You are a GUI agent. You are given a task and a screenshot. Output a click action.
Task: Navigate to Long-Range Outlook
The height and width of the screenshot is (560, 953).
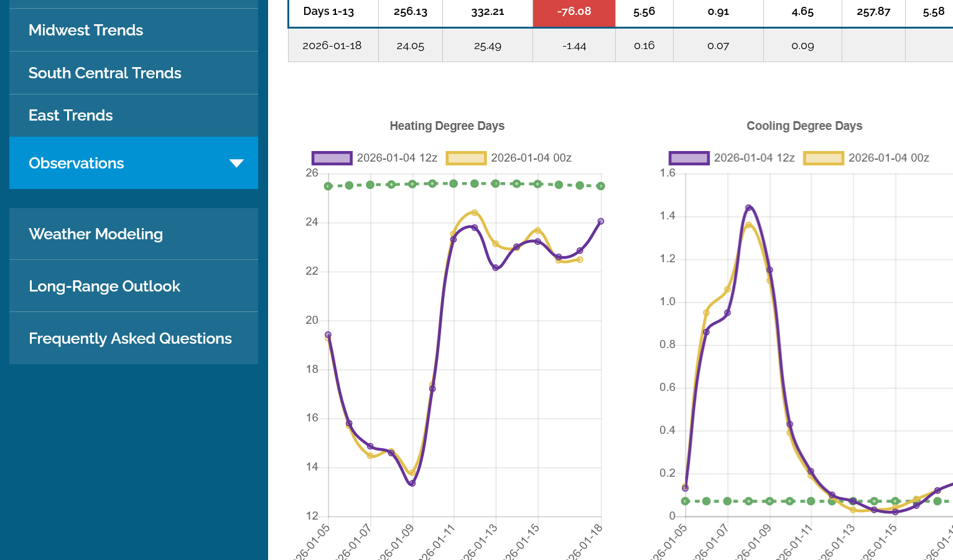105,287
